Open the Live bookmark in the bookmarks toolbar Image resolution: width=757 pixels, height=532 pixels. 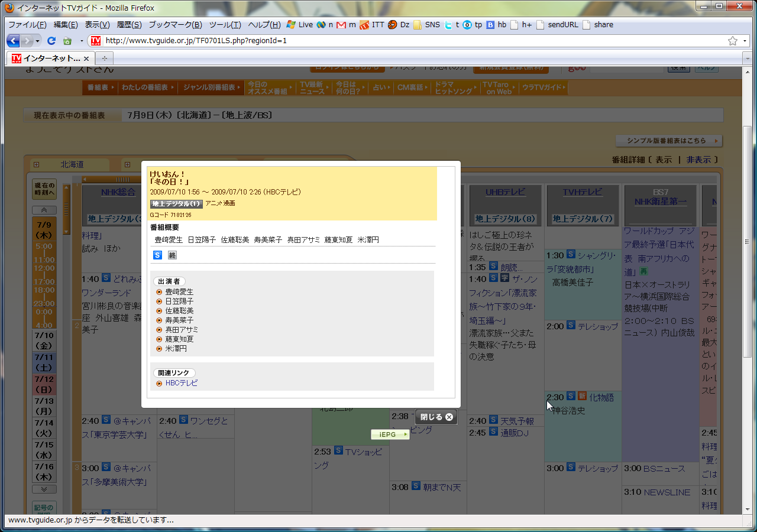[x=299, y=25]
